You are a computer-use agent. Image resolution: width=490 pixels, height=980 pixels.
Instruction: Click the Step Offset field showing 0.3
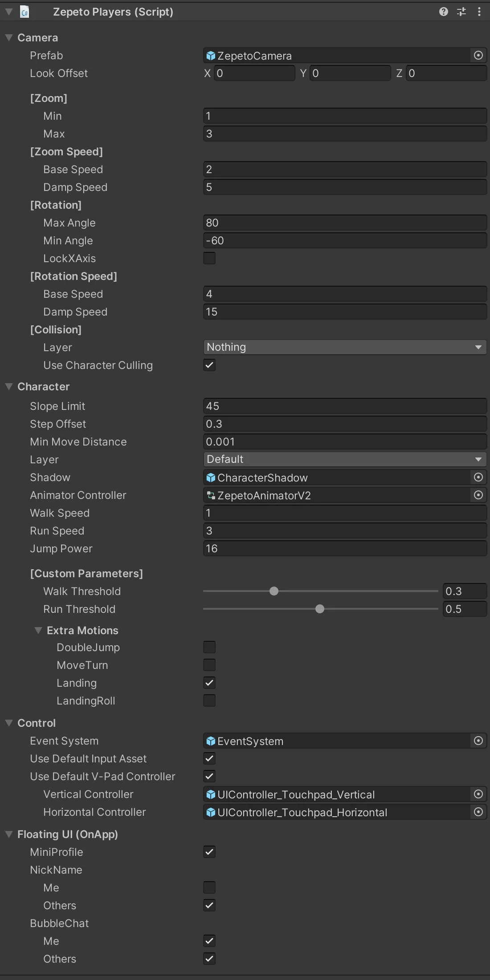pos(345,424)
